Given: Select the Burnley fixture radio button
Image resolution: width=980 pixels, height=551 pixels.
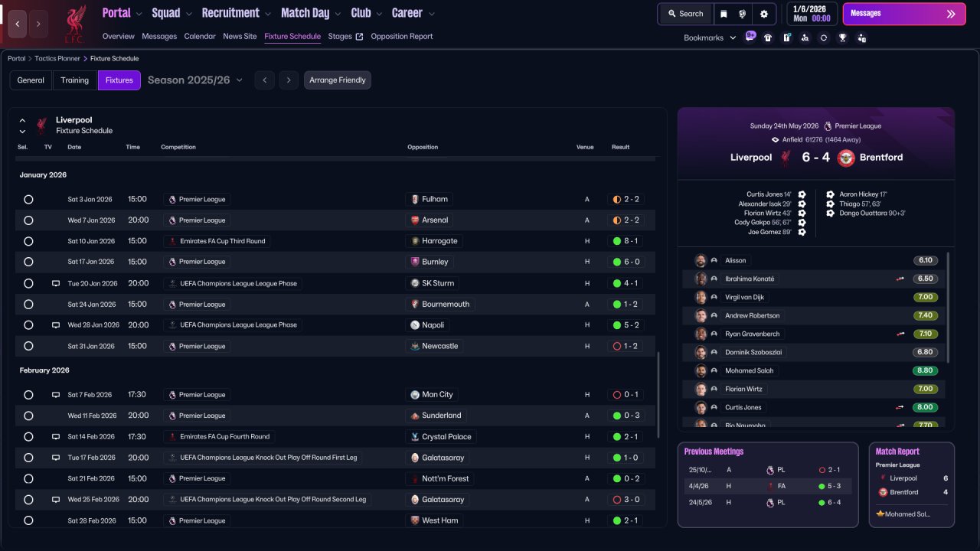Looking at the screenshot, I should tap(28, 262).
